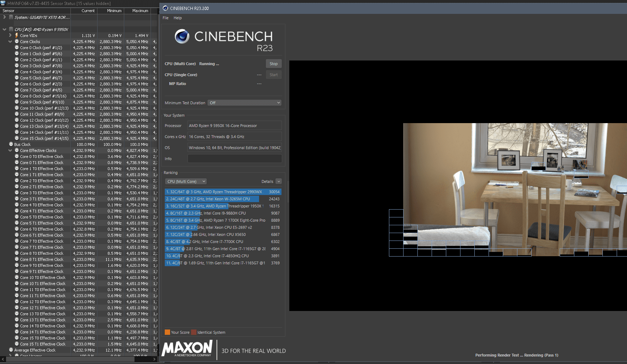Select ranking entry Intel Core i9-9880H
This screenshot has height=364, width=627.
click(x=223, y=213)
